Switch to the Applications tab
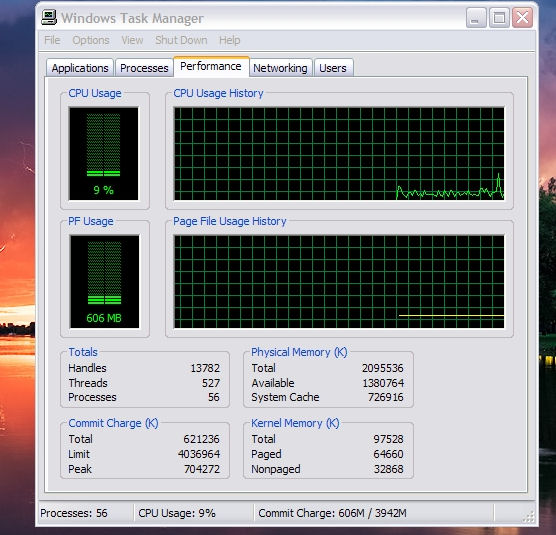The image size is (556, 535). coord(80,68)
